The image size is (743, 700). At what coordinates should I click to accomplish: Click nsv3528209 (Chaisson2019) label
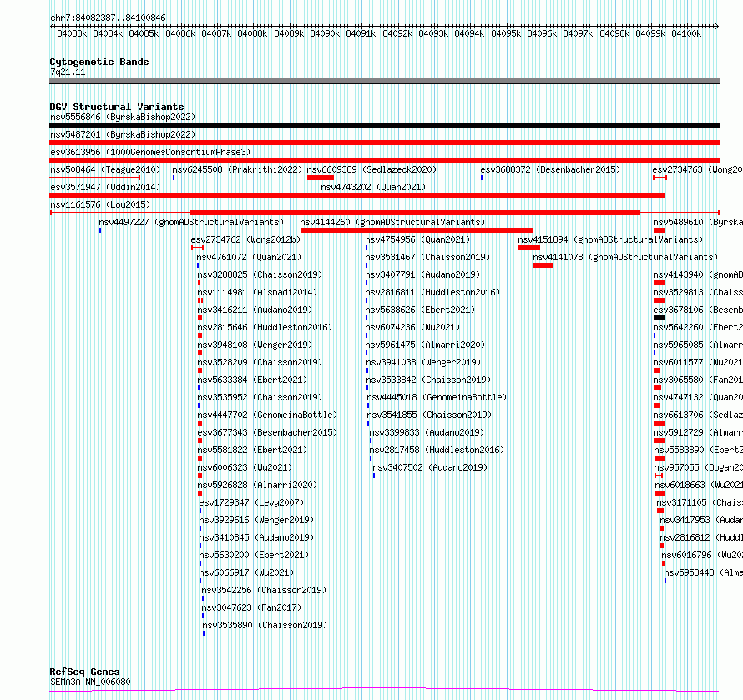point(260,362)
